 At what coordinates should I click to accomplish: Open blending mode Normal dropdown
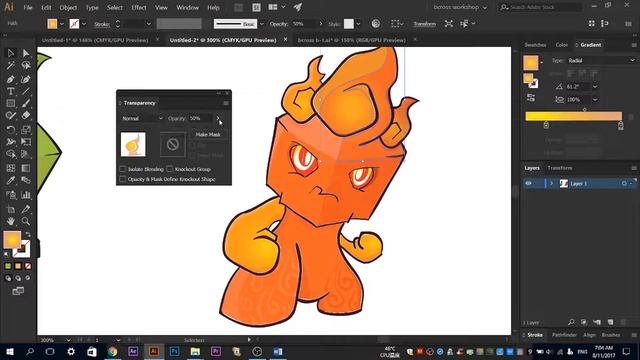click(142, 118)
